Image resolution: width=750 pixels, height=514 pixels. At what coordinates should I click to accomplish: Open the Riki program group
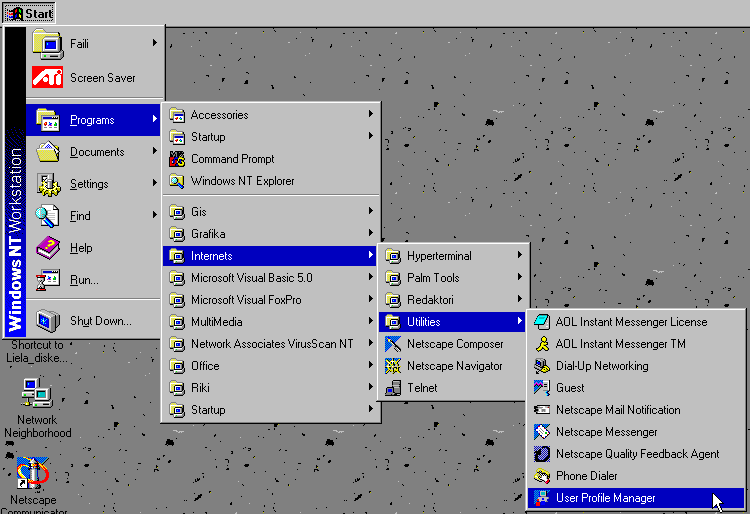271,388
